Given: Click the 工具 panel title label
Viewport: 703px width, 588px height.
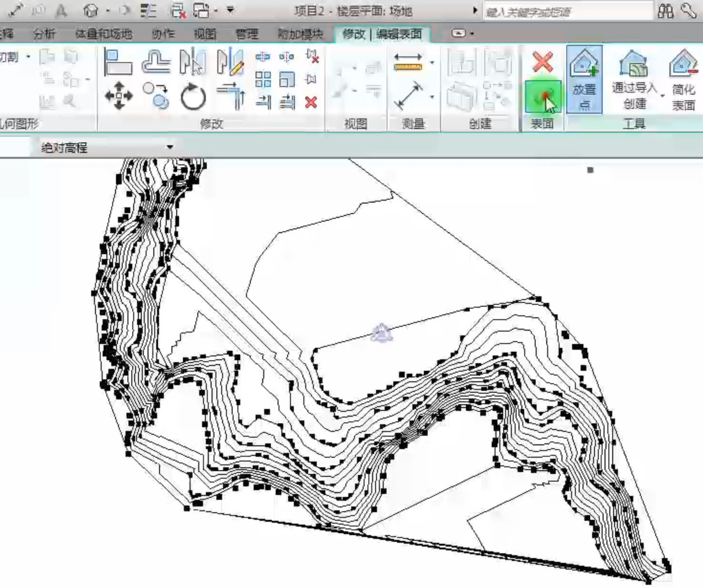Looking at the screenshot, I should pyautogui.click(x=634, y=124).
